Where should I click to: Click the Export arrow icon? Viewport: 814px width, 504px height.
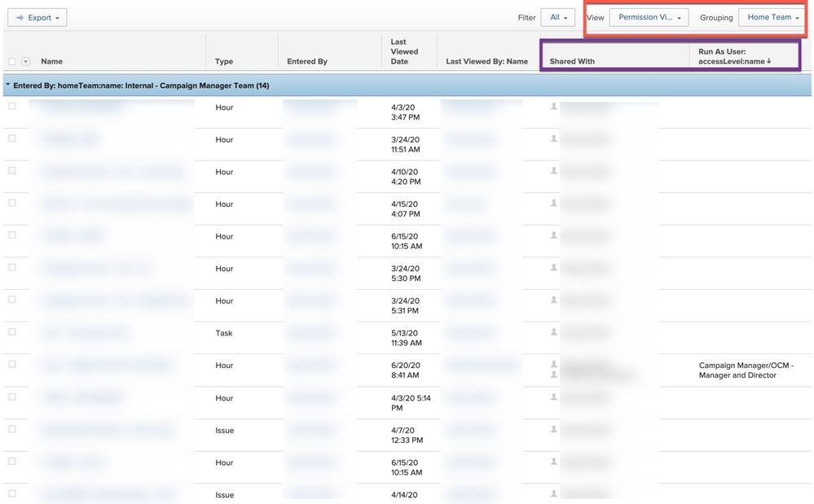[20, 17]
